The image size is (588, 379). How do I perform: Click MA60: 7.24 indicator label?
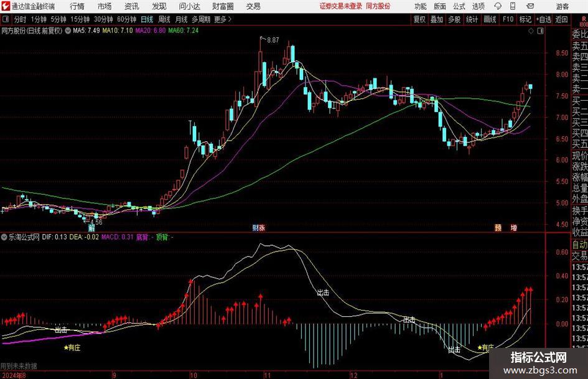[x=184, y=30]
